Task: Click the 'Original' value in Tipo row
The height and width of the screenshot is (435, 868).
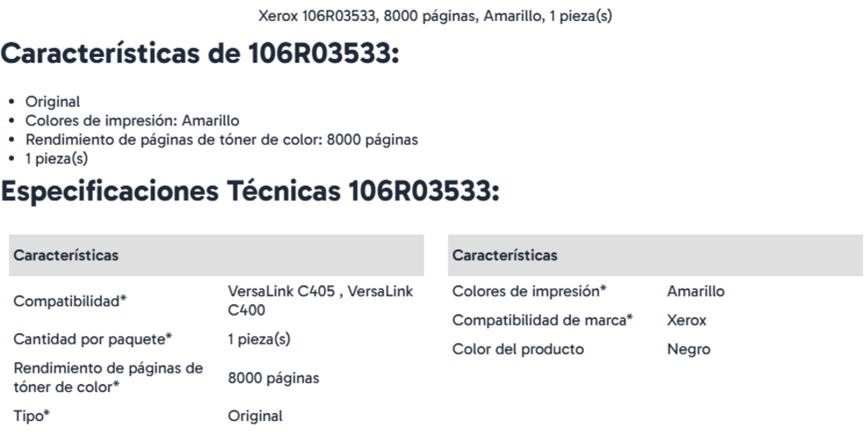Action: click(x=255, y=416)
